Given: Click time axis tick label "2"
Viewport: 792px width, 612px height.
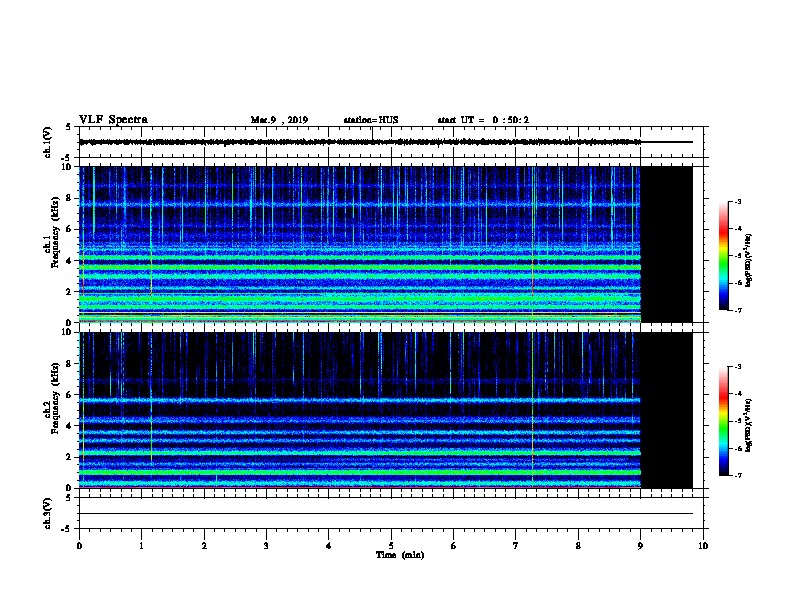Looking at the screenshot, I should point(204,546).
